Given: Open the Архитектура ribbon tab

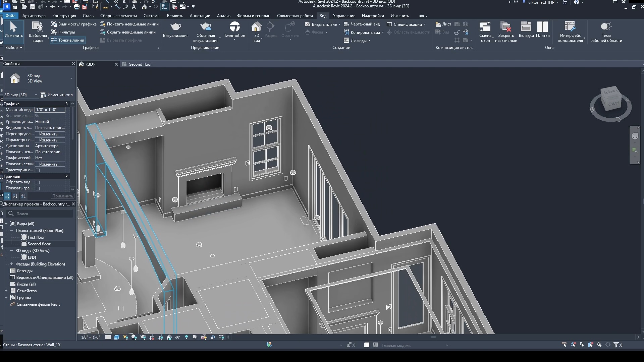Looking at the screenshot, I should pyautogui.click(x=34, y=16).
